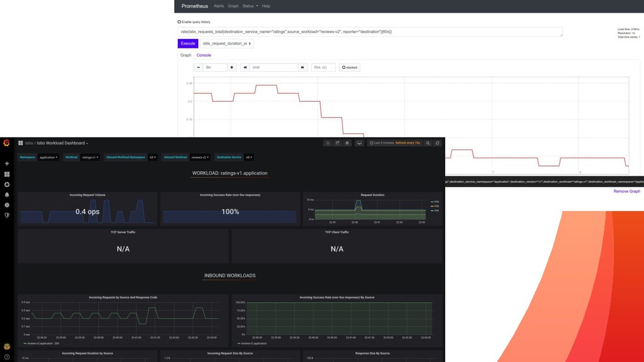The image size is (644, 362).
Task: Rewind the Prometheus end time
Action: click(x=245, y=67)
